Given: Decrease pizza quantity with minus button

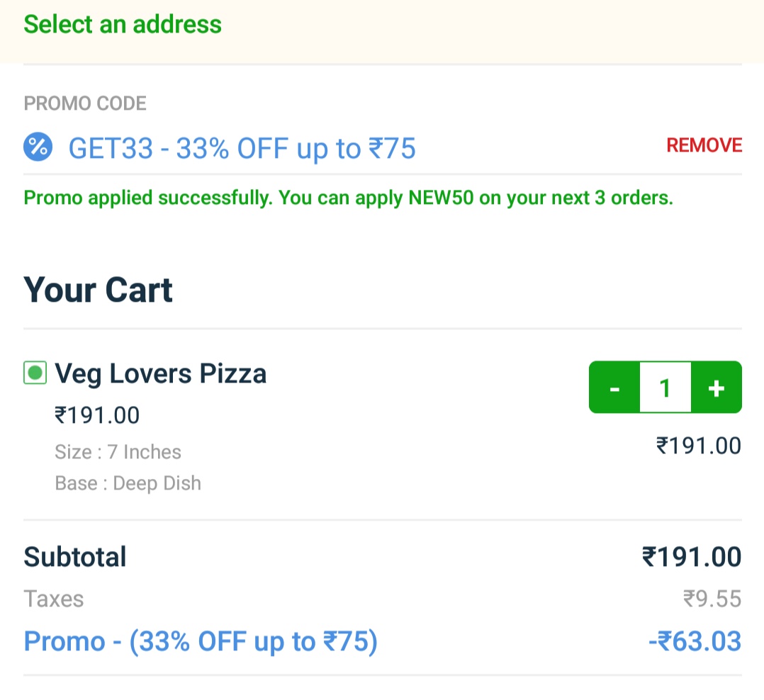Looking at the screenshot, I should [x=614, y=388].
